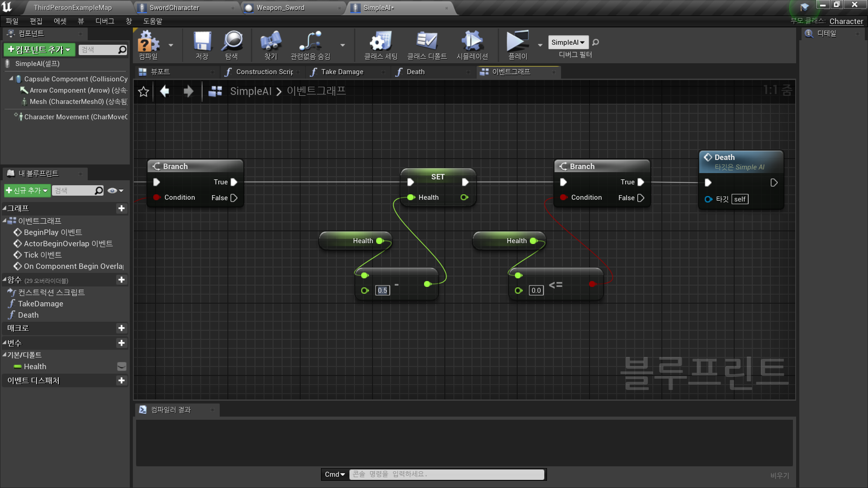Open Add Component dropdown button
This screenshot has width=868, height=488.
tap(39, 50)
